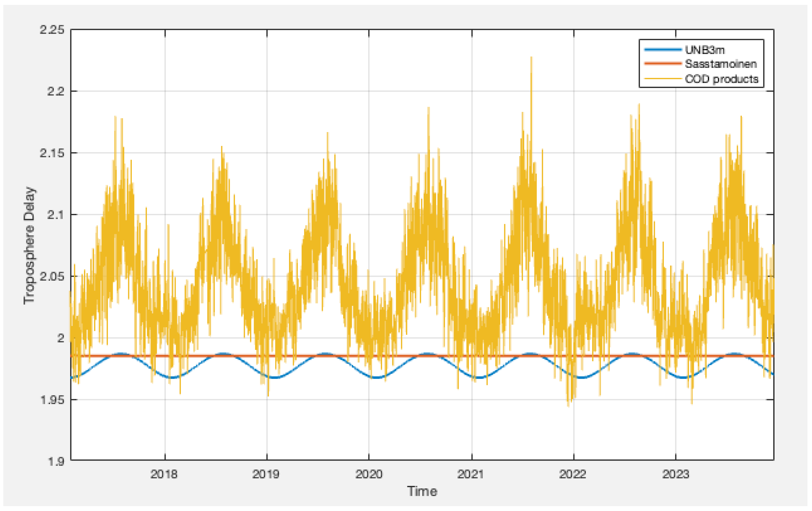Click the yellow line sample in legend
This screenshot has width=812, height=511.
pos(663,79)
